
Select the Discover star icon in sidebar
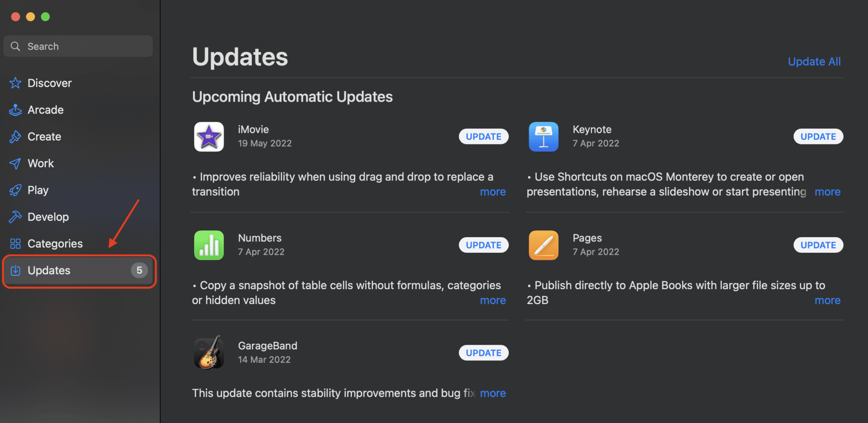pyautogui.click(x=15, y=83)
